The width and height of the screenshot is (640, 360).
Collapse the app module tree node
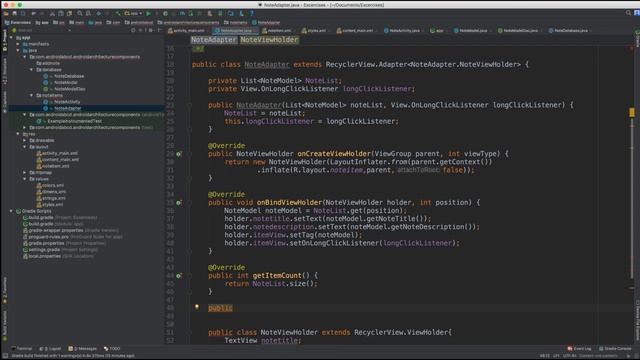[x=11, y=38]
